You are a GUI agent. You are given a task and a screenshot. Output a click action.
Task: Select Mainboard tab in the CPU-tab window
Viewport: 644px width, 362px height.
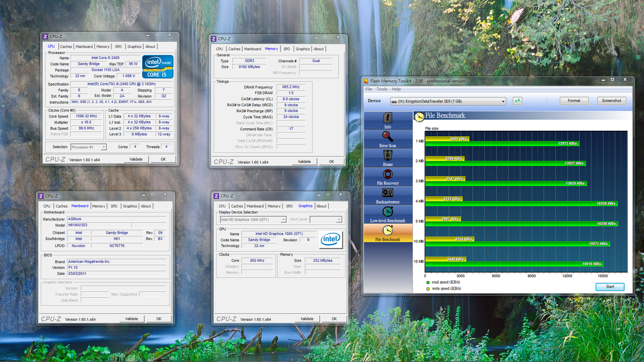coord(84,47)
